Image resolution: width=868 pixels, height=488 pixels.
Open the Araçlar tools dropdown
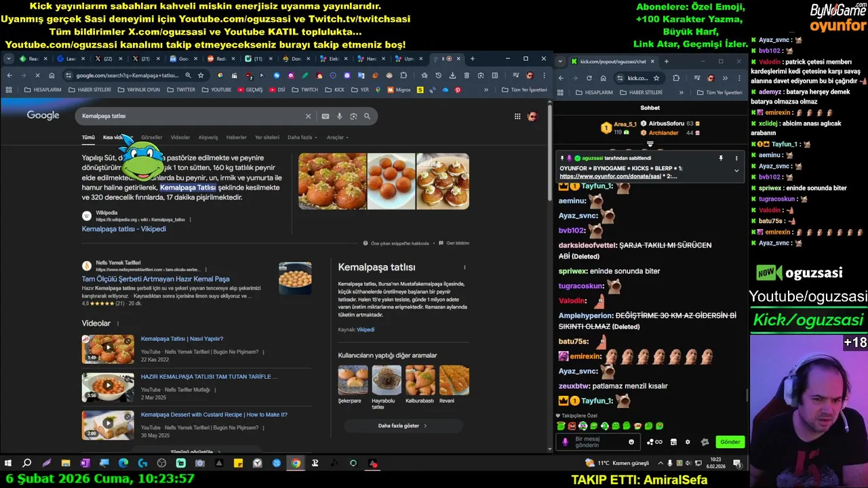(337, 138)
